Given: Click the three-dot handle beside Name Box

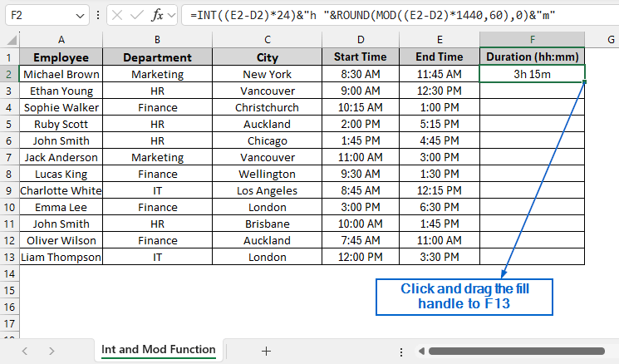Looking at the screenshot, I should click(x=98, y=16).
